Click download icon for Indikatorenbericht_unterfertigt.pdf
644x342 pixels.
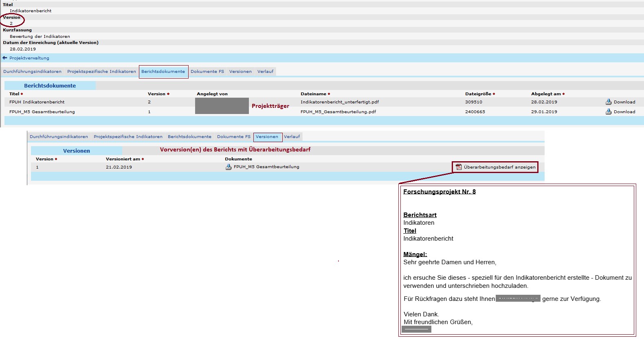point(608,102)
